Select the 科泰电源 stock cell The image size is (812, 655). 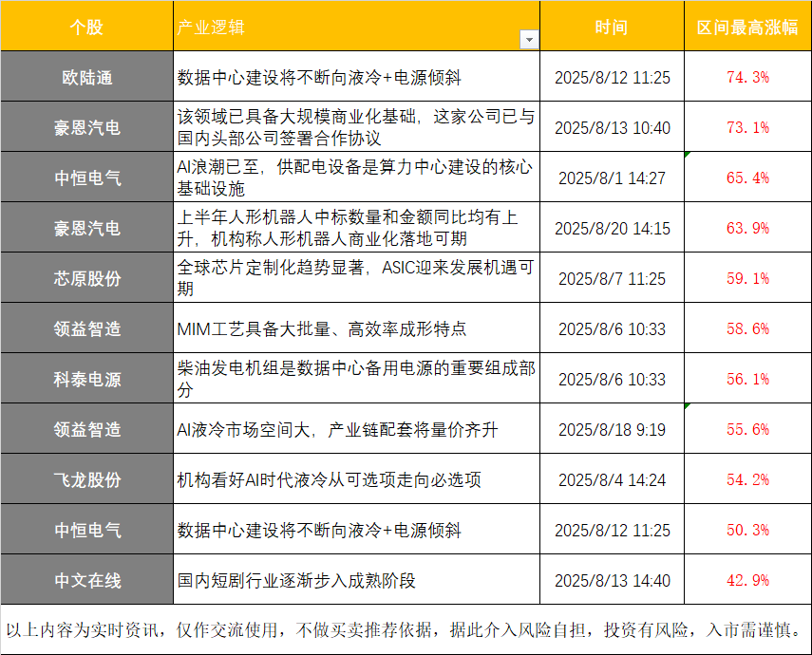tap(87, 378)
